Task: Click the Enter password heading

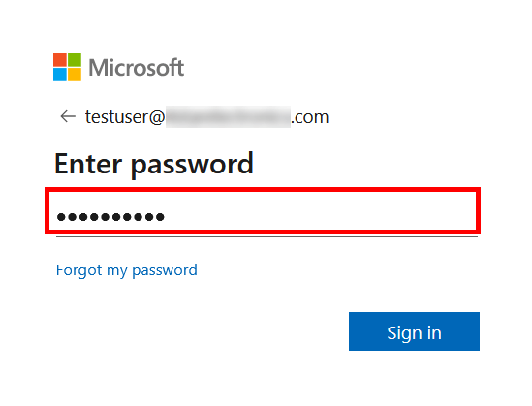Action: 154,165
